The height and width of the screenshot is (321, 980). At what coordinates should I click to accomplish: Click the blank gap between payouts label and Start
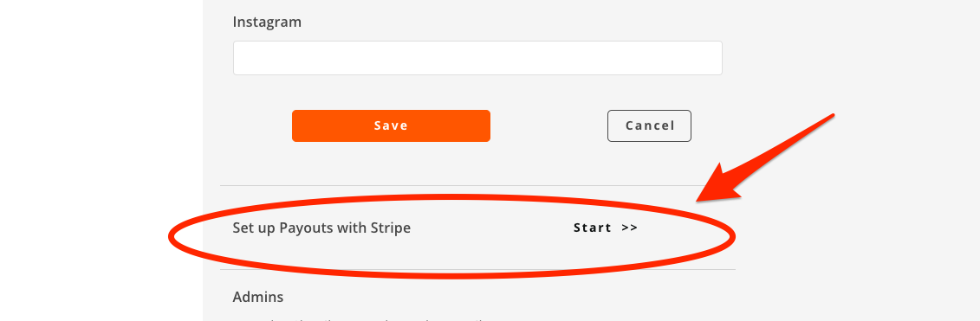(492, 228)
